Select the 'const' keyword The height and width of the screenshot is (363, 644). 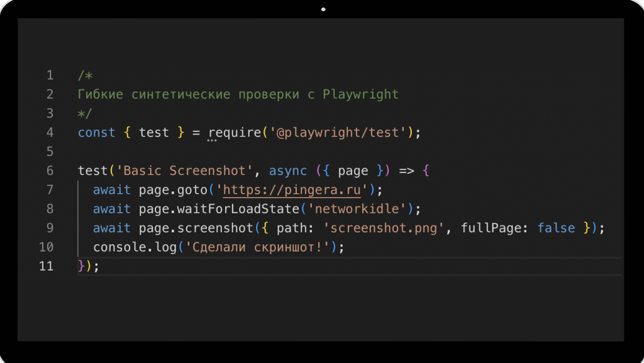(x=96, y=132)
